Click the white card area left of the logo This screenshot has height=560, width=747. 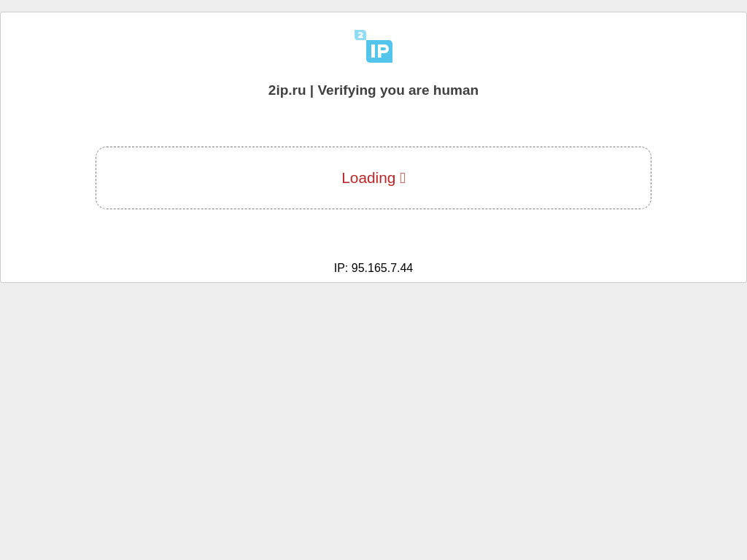[x=177, y=46]
